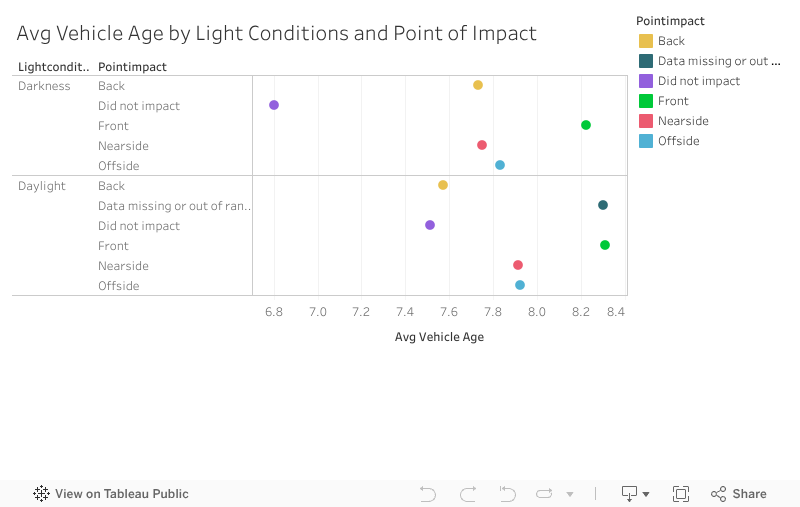
Task: Select the Darkness Did not impact dot
Action: point(274,105)
